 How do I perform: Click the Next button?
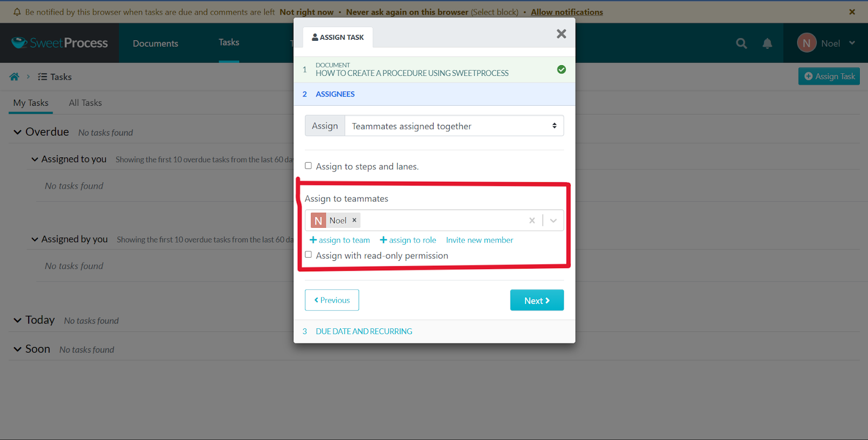(x=537, y=300)
